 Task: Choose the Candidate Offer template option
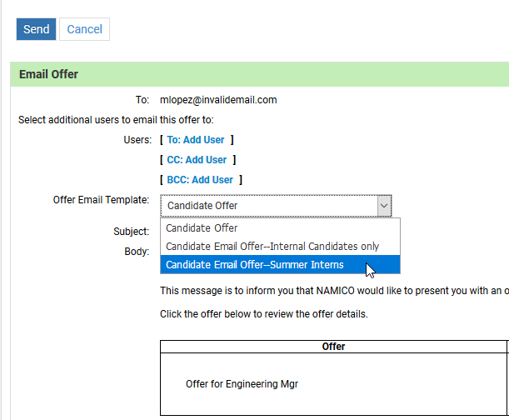tap(202, 227)
